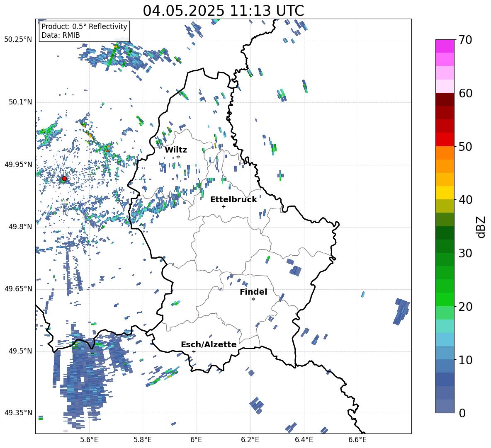Image resolution: width=491 pixels, height=448 pixels.
Task: Click the title 04.05.2025 11:13 UTC
Action: [223, 11]
